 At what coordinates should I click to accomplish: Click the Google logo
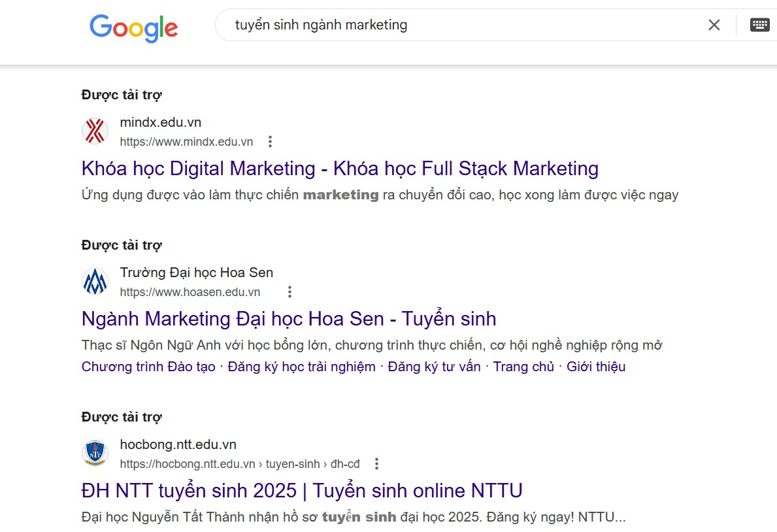click(134, 27)
